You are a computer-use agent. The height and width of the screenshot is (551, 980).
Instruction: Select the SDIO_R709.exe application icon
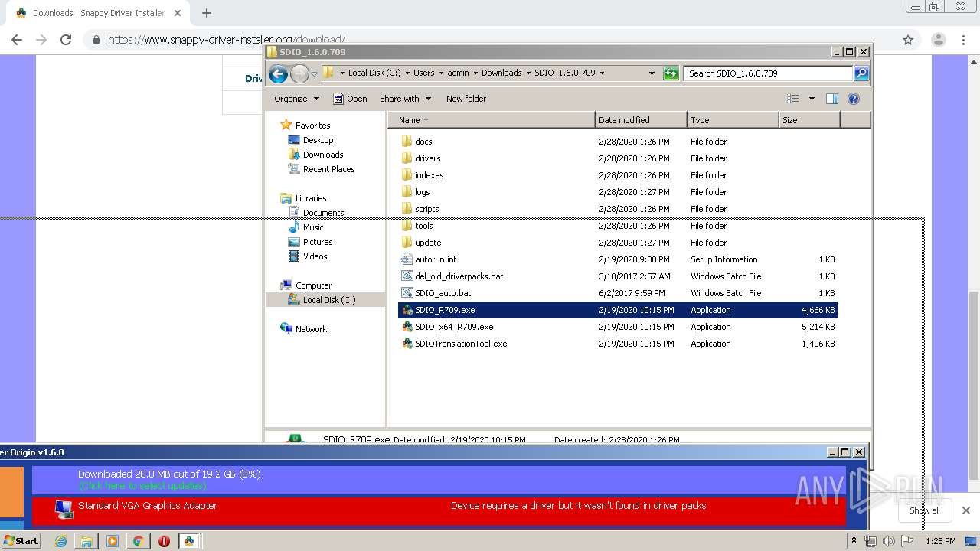coord(407,310)
